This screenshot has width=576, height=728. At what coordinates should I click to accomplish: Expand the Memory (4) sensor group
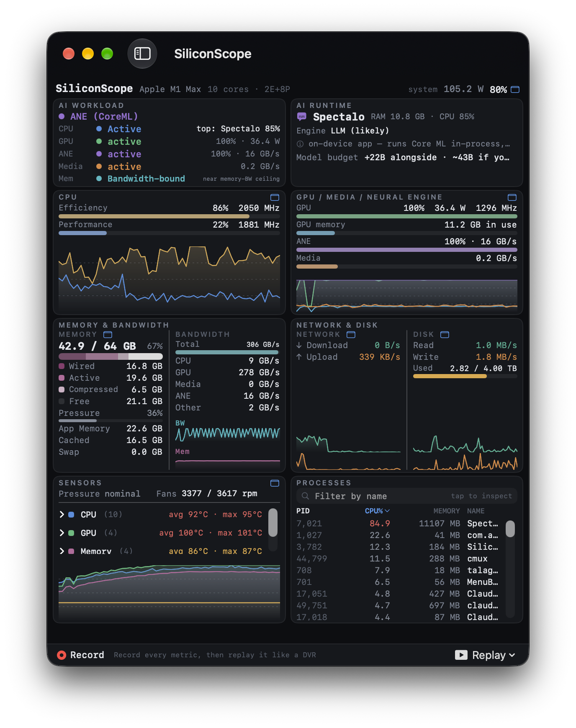[x=62, y=551]
